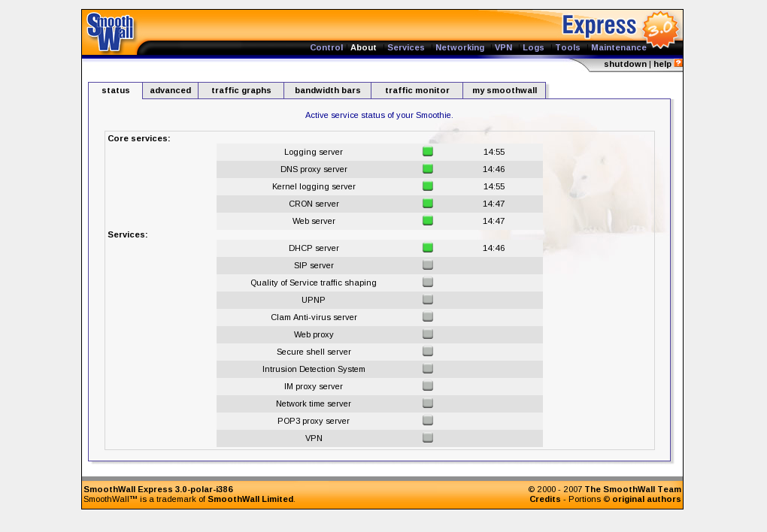
Task: Open the Maintenance menu
Action: pos(619,47)
